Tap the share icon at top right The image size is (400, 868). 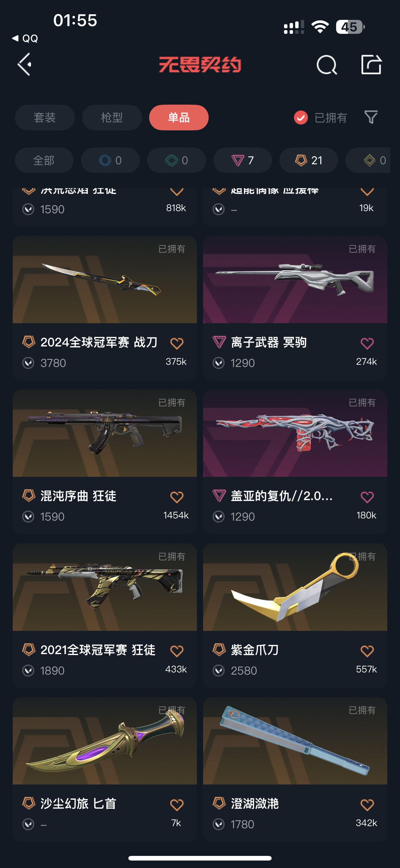(371, 64)
